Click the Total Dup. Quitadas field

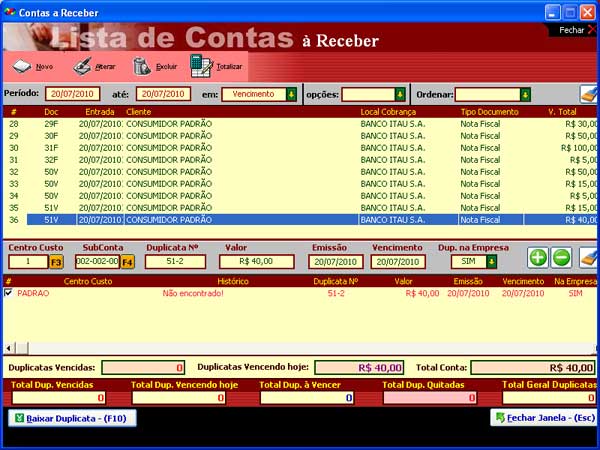coord(430,398)
